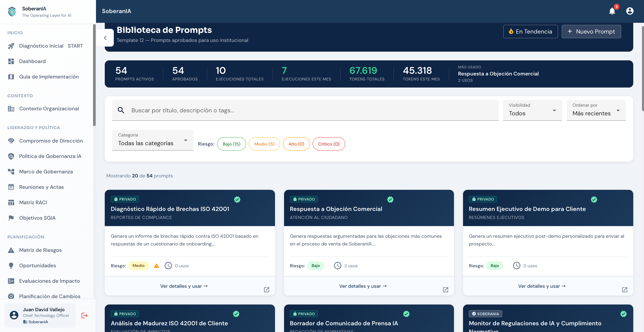Viewport: 644px width, 332px height.
Task: Click the Compromiso de Dirección handshake icon
Action: pos(11,141)
